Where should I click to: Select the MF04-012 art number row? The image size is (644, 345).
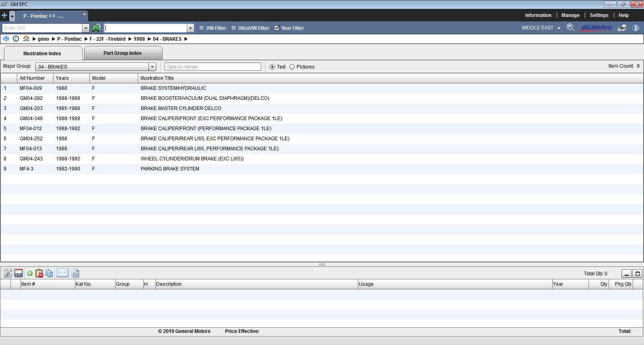coord(322,129)
